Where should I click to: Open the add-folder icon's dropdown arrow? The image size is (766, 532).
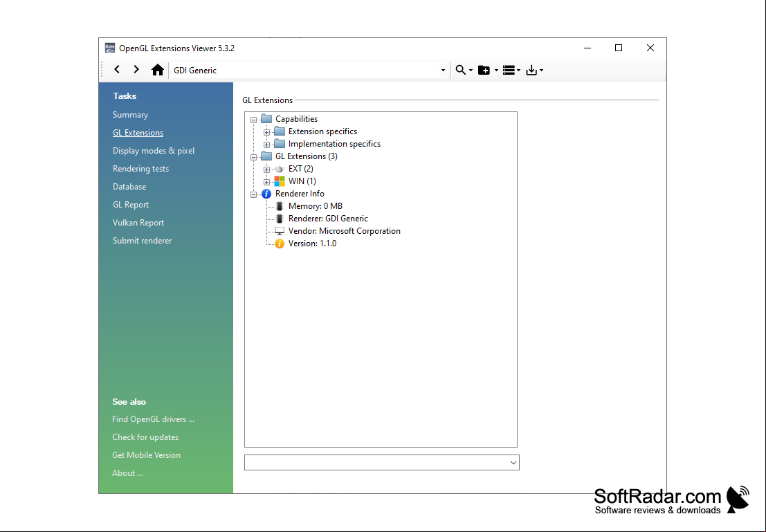pyautogui.click(x=496, y=71)
